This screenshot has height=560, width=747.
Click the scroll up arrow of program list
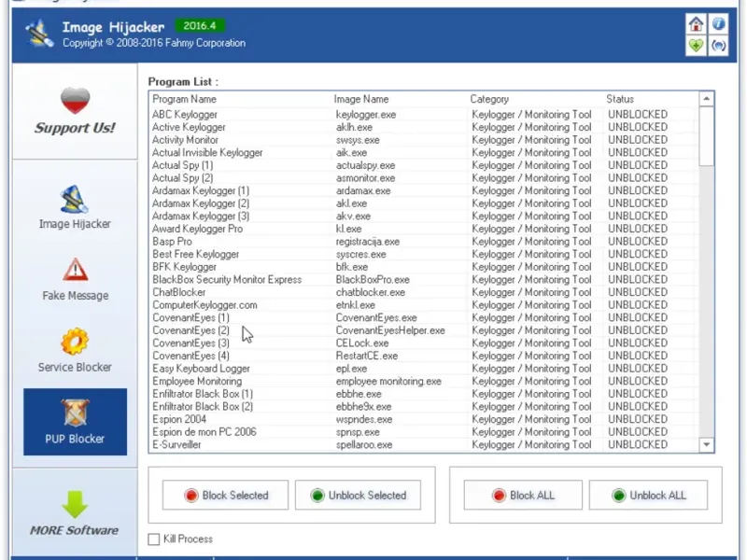pyautogui.click(x=707, y=99)
